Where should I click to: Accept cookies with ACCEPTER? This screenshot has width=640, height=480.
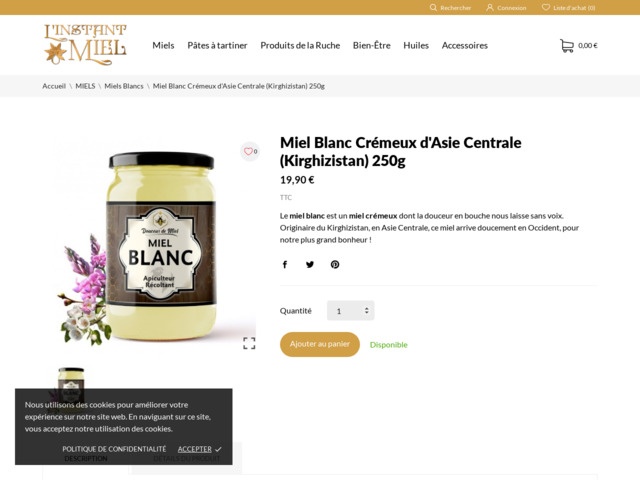[x=195, y=449]
